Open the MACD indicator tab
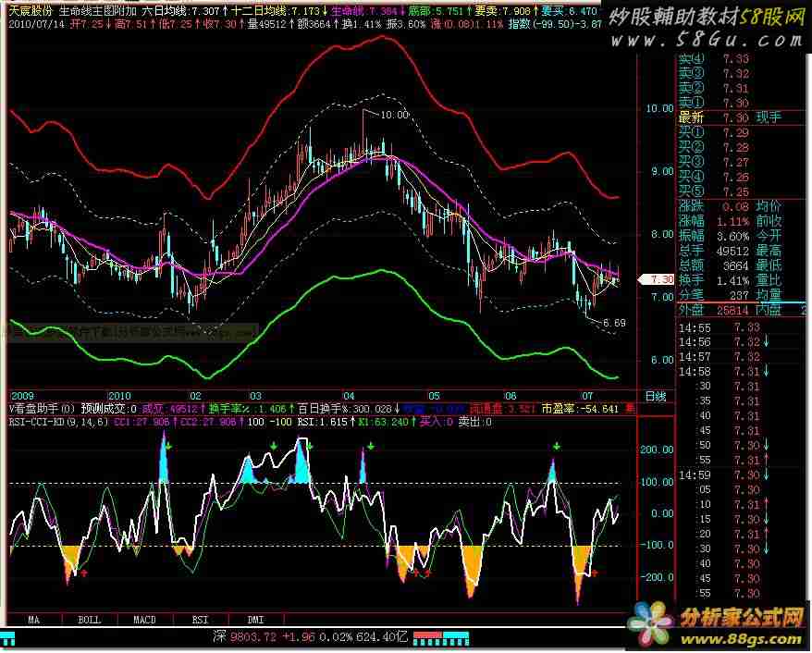Viewport: 812px width, 653px height. point(145,620)
